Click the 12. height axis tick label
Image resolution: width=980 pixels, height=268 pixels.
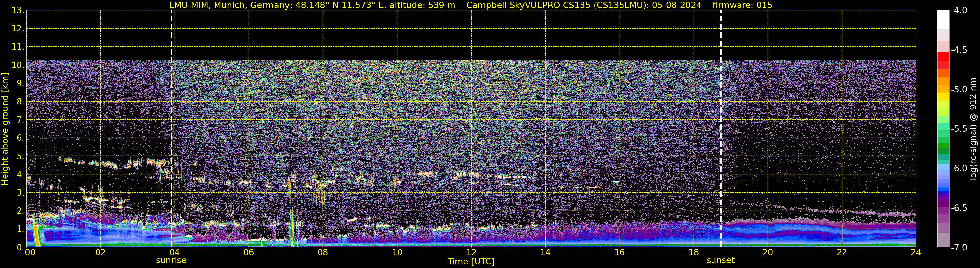click(18, 29)
